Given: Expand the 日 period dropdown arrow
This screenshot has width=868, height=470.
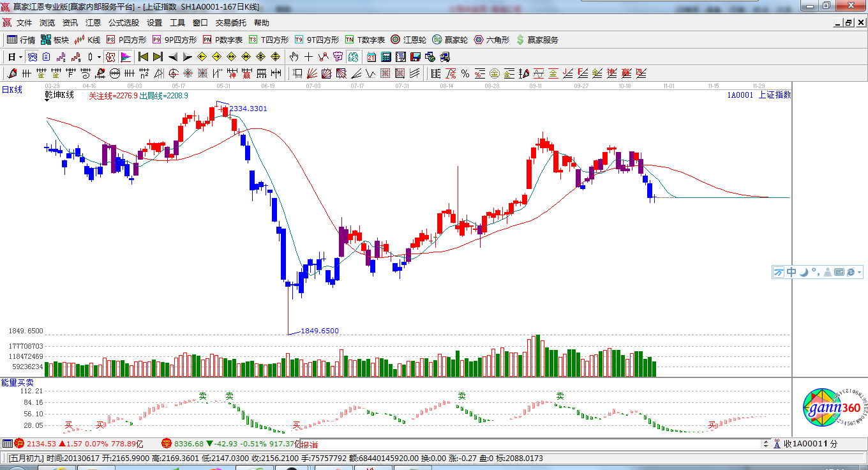Looking at the screenshot, I should click(x=20, y=57).
